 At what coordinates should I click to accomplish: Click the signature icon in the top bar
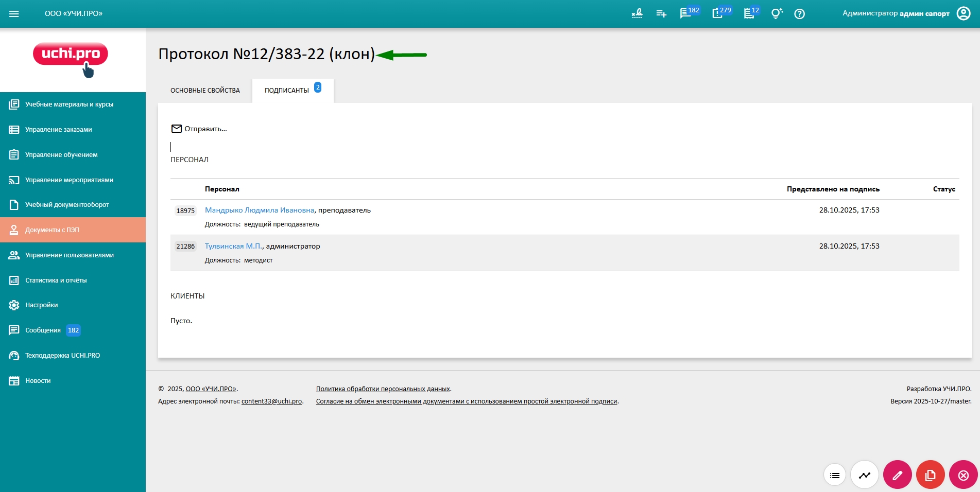pyautogui.click(x=637, y=14)
